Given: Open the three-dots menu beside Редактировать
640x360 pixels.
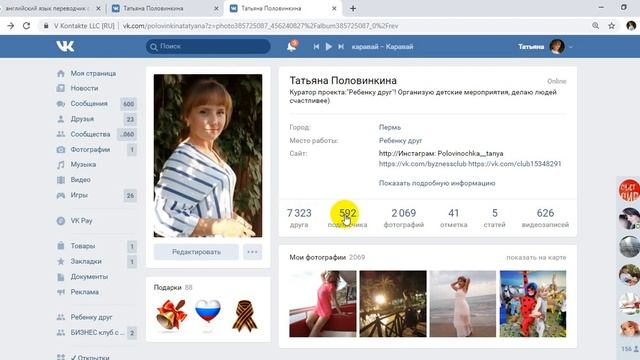Looking at the screenshot, I should click(x=252, y=252).
